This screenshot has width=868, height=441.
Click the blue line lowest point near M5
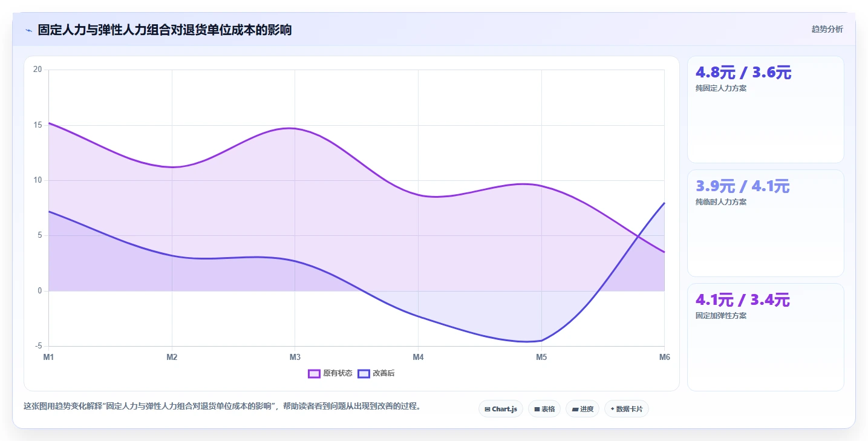[526, 342]
